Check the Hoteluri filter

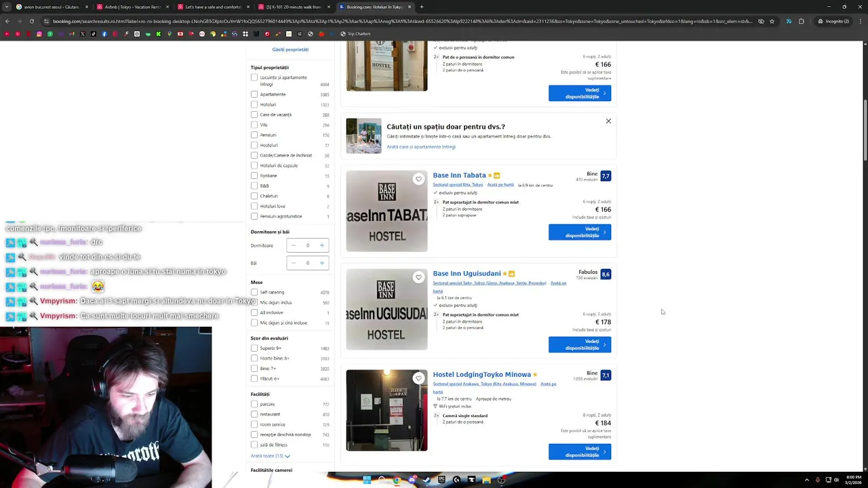(x=254, y=104)
